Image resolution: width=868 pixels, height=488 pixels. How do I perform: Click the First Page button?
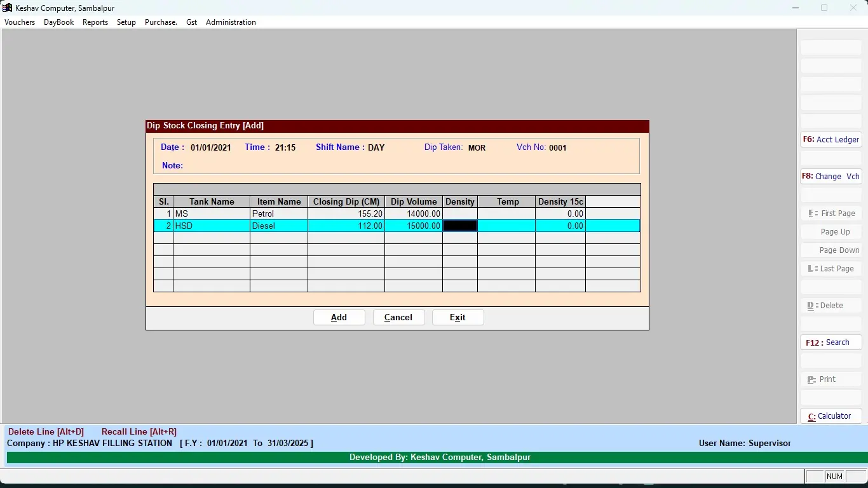point(831,213)
